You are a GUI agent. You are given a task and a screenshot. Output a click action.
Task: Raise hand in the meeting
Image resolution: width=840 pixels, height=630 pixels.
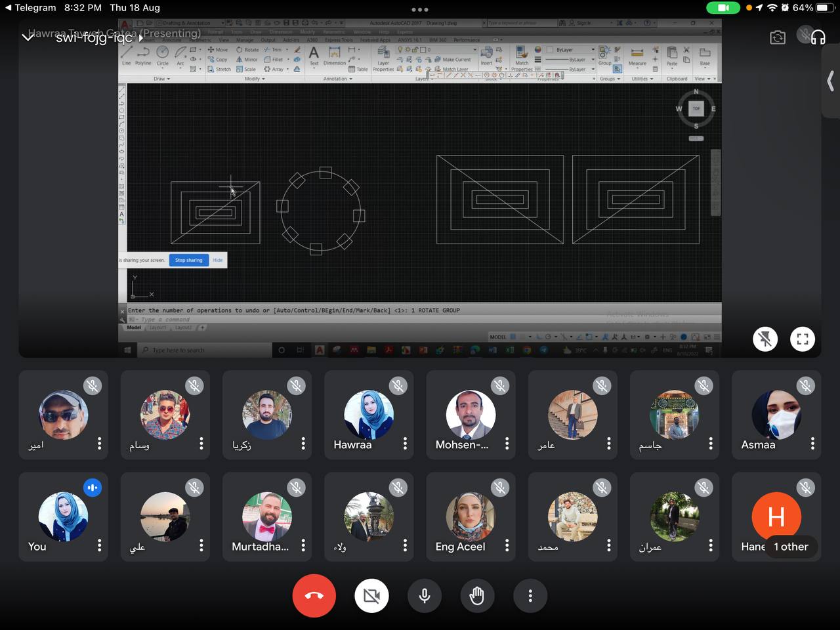click(477, 595)
